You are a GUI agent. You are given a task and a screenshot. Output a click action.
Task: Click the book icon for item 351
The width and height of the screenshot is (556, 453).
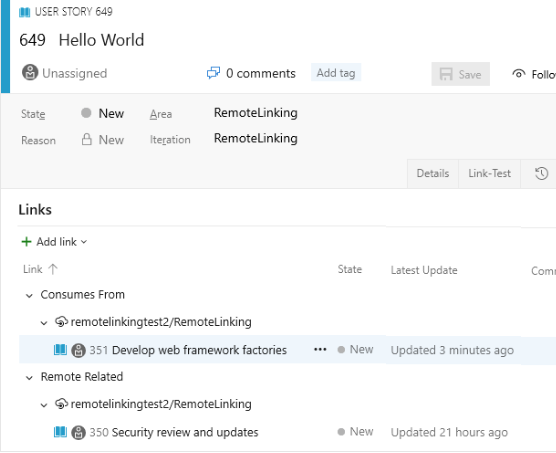point(60,350)
